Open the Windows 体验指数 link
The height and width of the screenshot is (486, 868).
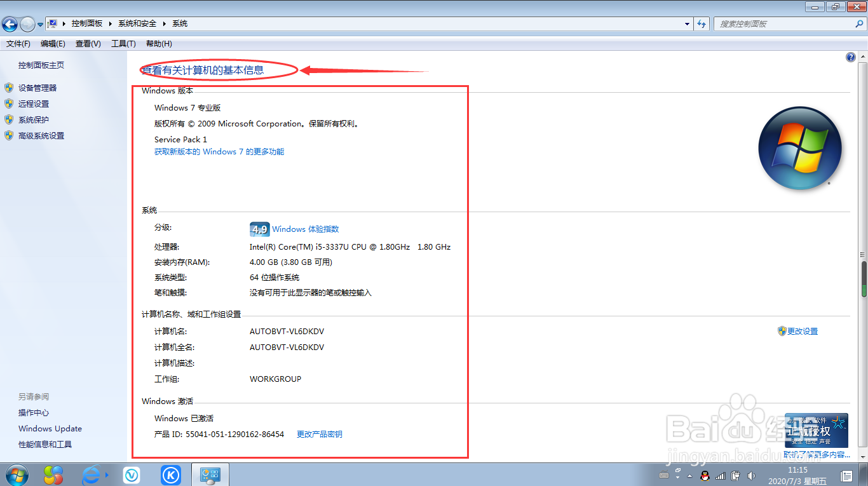[x=306, y=229]
